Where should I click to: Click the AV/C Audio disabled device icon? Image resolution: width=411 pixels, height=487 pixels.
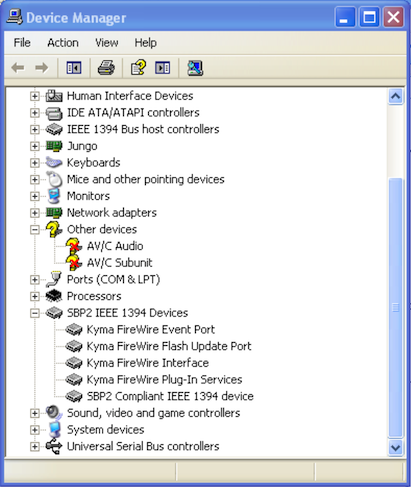tap(74, 246)
